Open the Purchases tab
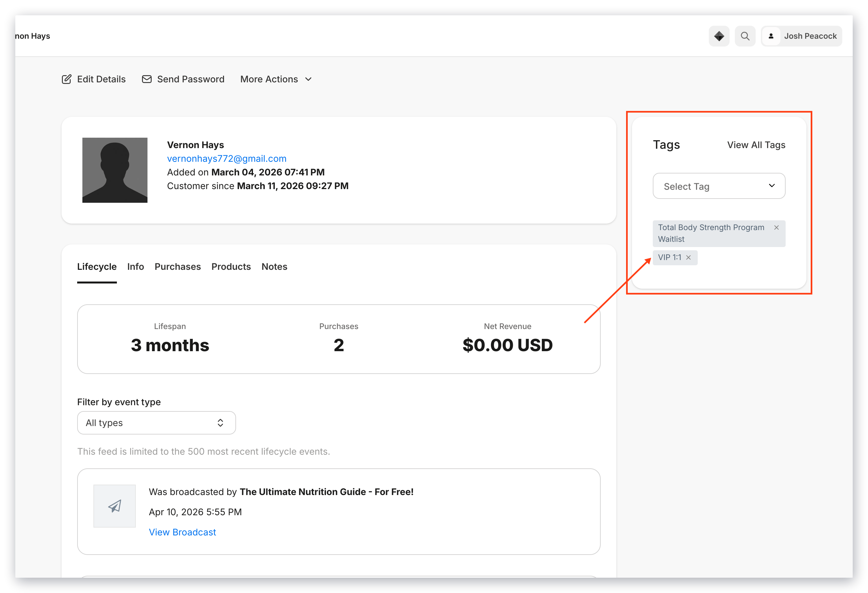This screenshot has width=868, height=593. (x=178, y=267)
